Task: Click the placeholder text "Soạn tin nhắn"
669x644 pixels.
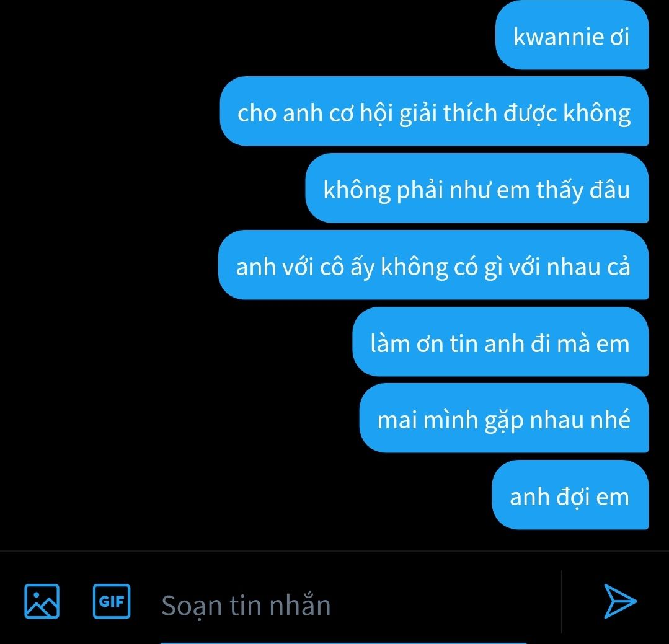Action: [x=246, y=606]
